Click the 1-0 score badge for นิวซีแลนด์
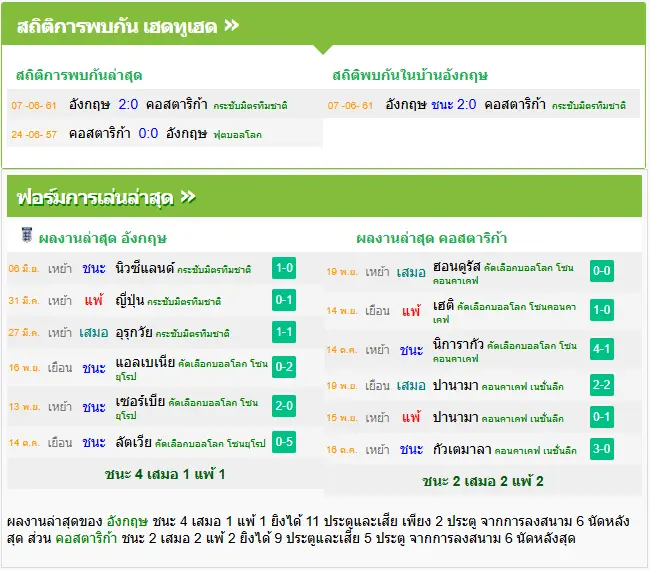Image resolution: width=650 pixels, height=570 pixels. [x=284, y=268]
